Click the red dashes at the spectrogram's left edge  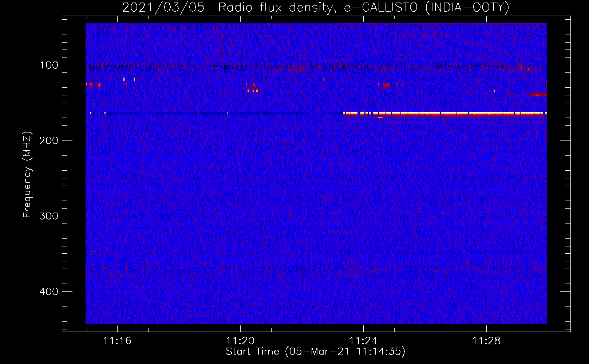[x=93, y=85]
